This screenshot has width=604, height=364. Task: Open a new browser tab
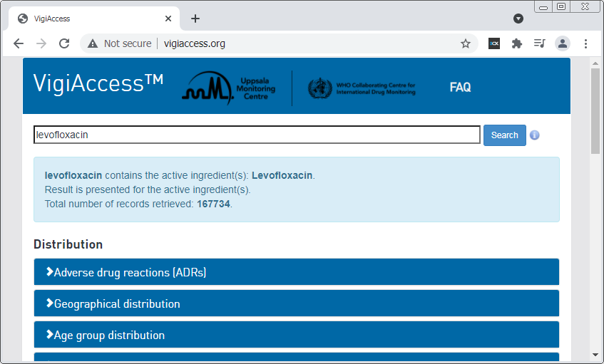195,19
